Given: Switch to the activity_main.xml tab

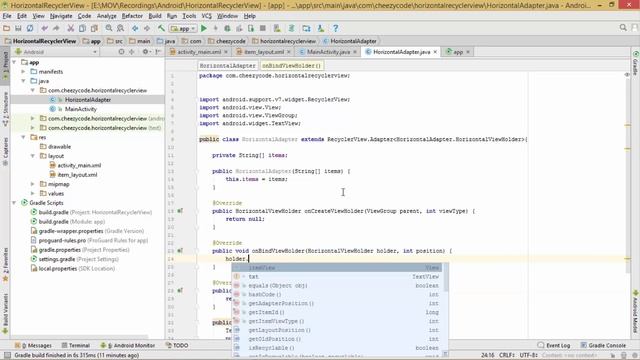Looking at the screenshot, I should point(199,52).
